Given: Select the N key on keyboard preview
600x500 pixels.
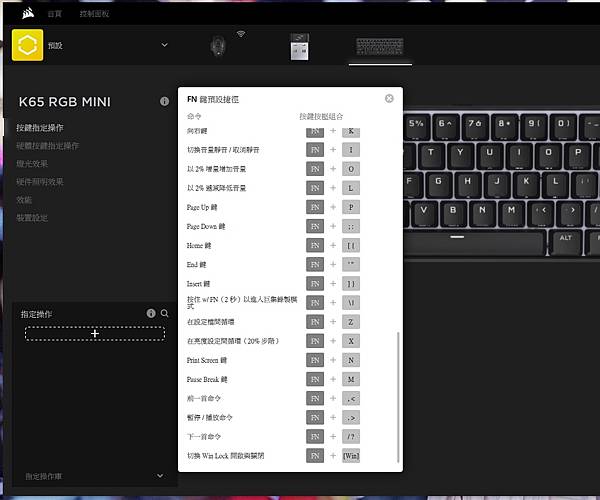Looking at the screenshot, I should click(482, 212).
